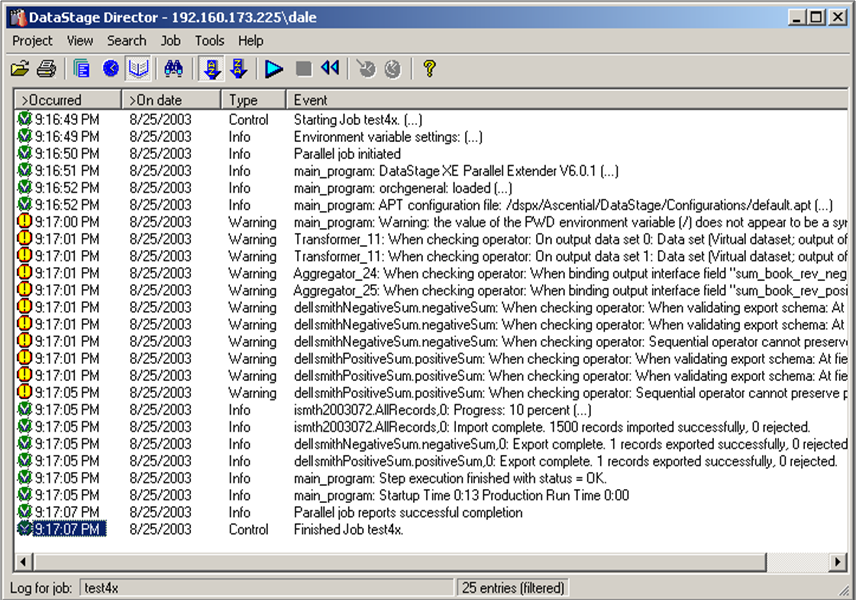The height and width of the screenshot is (600, 856).
Task: Open the Schedule view clock icon
Action: 111,69
